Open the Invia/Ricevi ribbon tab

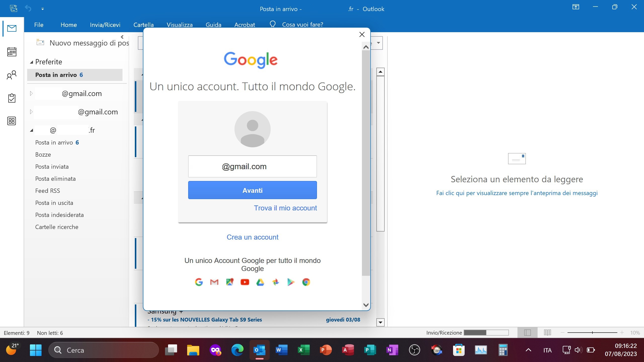point(105,25)
